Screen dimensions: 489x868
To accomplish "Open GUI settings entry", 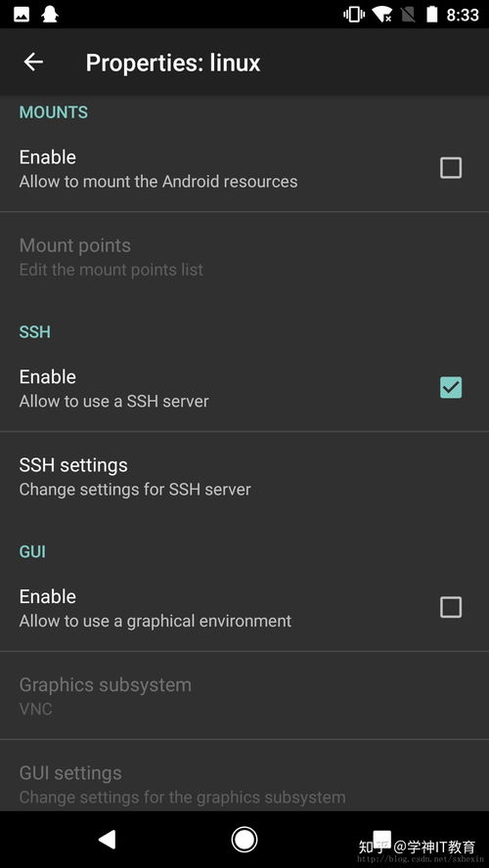I will coord(244,783).
